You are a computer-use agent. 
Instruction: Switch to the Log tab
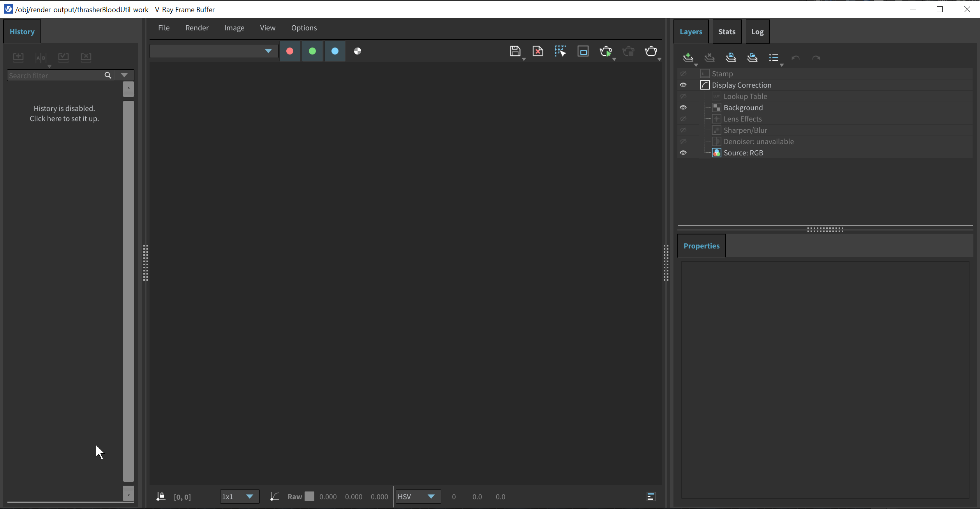click(757, 32)
